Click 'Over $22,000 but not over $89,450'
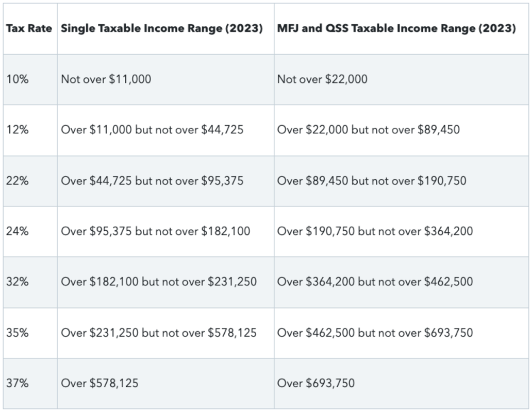 point(368,130)
